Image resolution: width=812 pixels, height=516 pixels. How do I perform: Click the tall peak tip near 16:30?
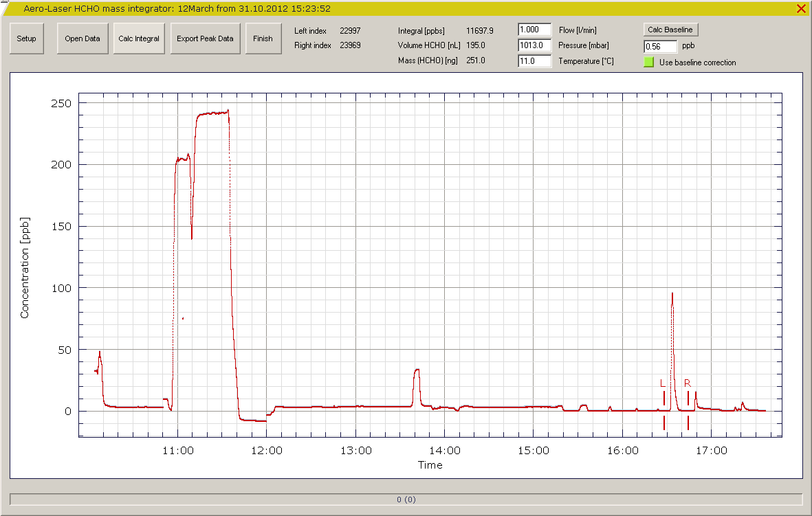pos(672,294)
